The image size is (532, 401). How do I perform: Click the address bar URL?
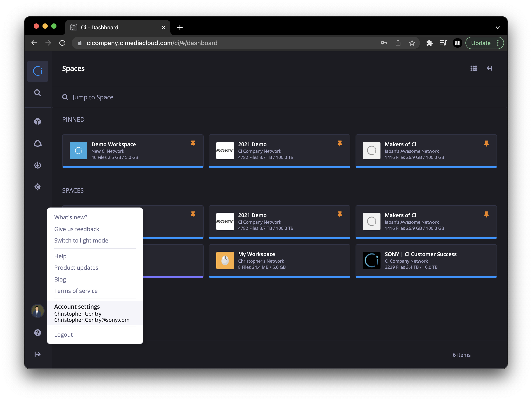point(152,43)
